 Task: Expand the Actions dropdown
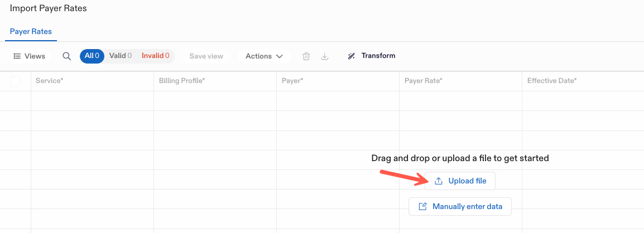(x=265, y=56)
